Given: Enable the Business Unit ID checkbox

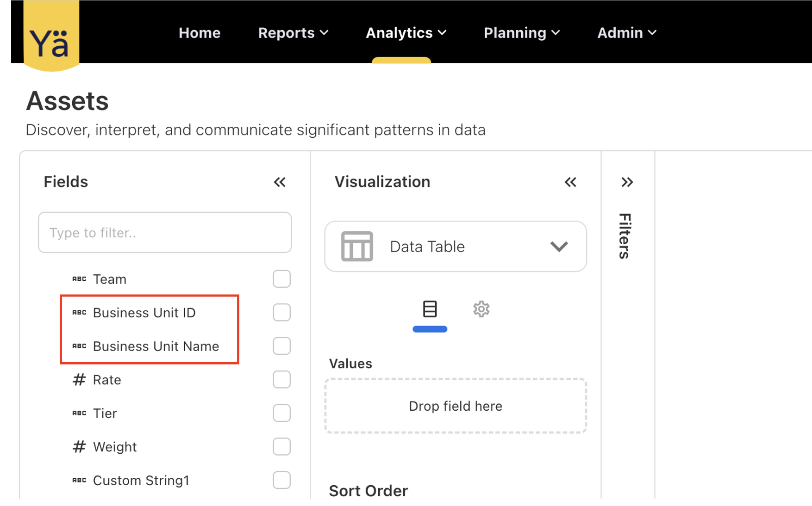Looking at the screenshot, I should point(281,313).
